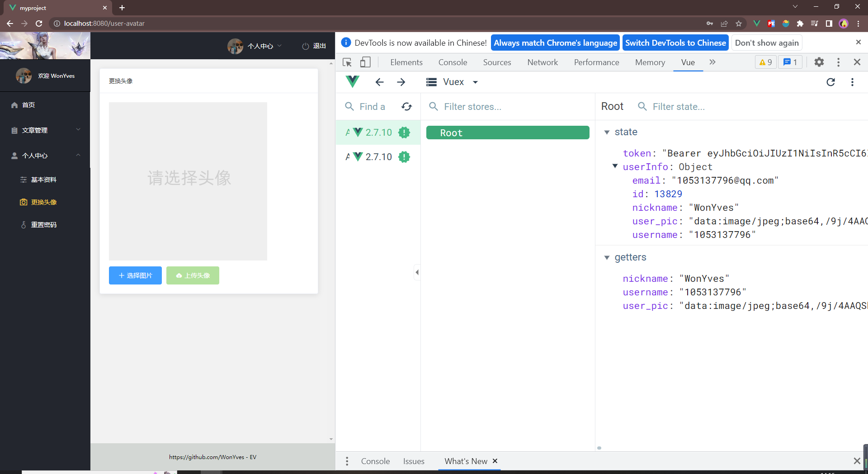The height and width of the screenshot is (474, 868).
Task: Open the Home page via sidebar home icon
Action: [x=15, y=104]
